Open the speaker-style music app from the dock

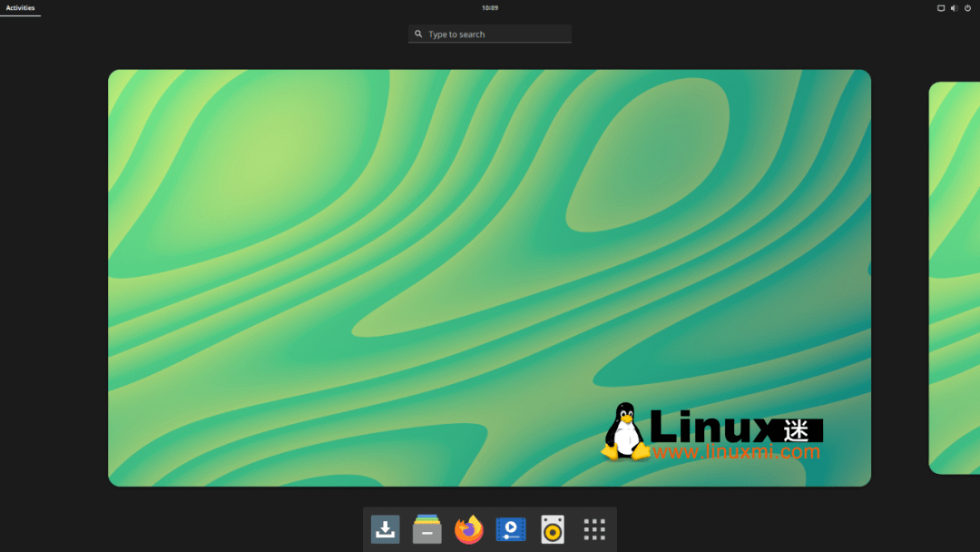[x=553, y=528]
